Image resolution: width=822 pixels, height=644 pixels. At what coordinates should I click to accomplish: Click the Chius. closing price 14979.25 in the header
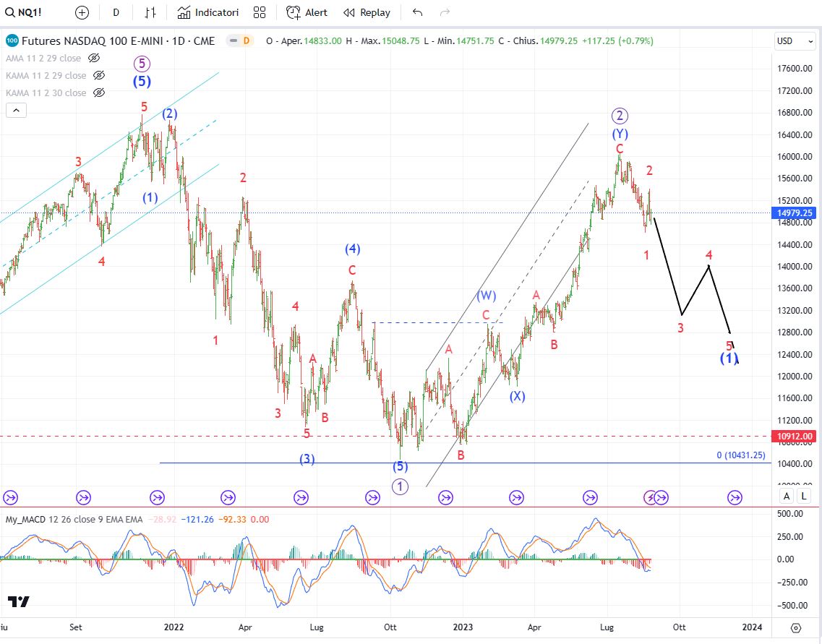(558, 41)
